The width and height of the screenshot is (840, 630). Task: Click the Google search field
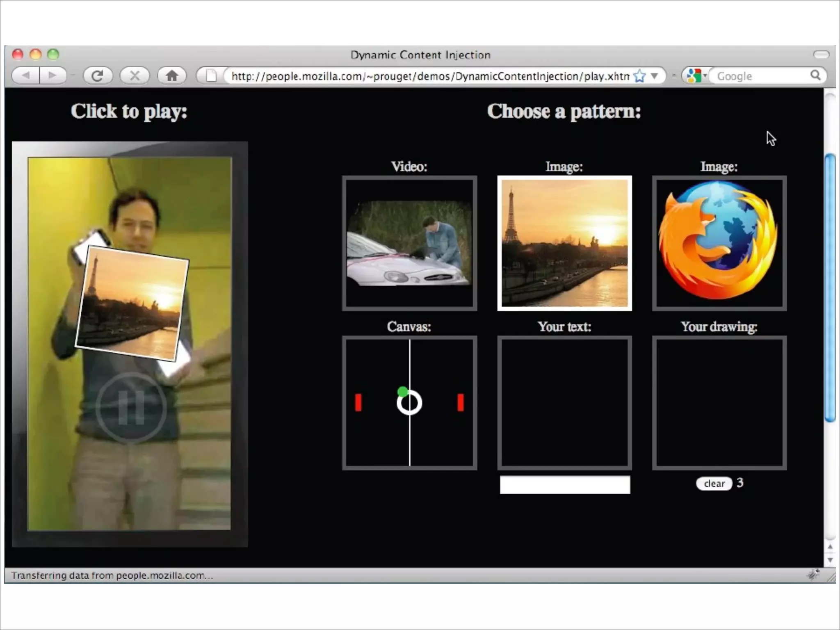pos(759,76)
